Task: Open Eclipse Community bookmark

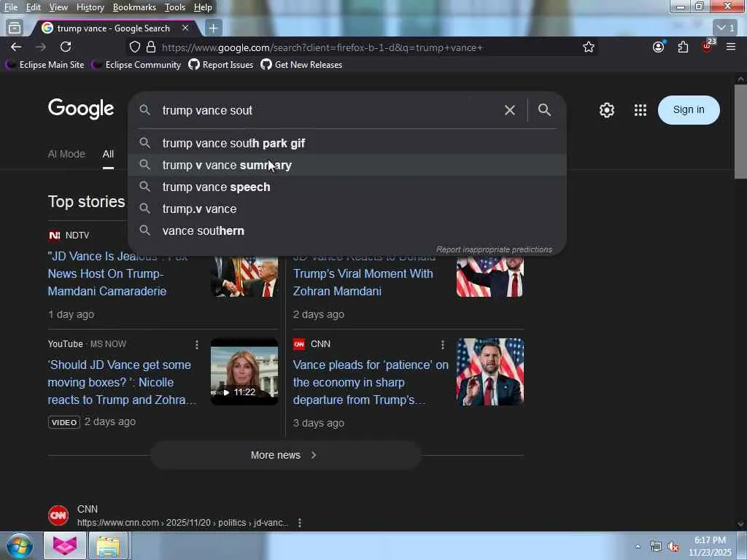Action: coord(136,65)
